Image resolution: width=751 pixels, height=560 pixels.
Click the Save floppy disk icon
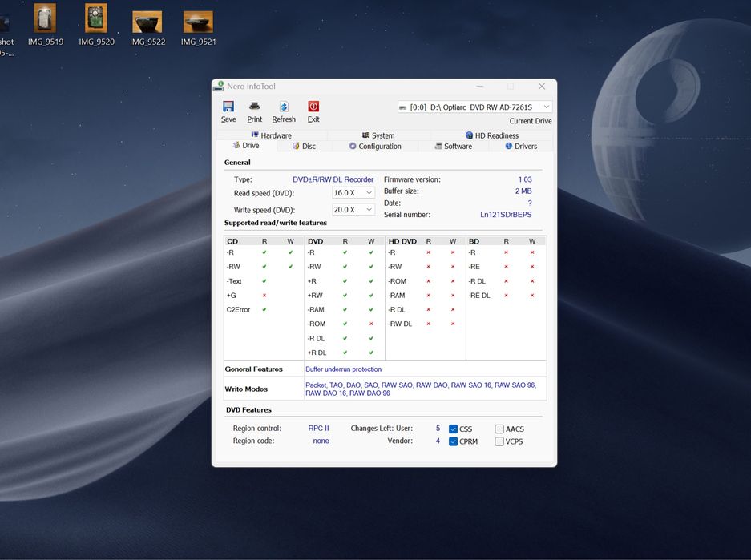228,107
